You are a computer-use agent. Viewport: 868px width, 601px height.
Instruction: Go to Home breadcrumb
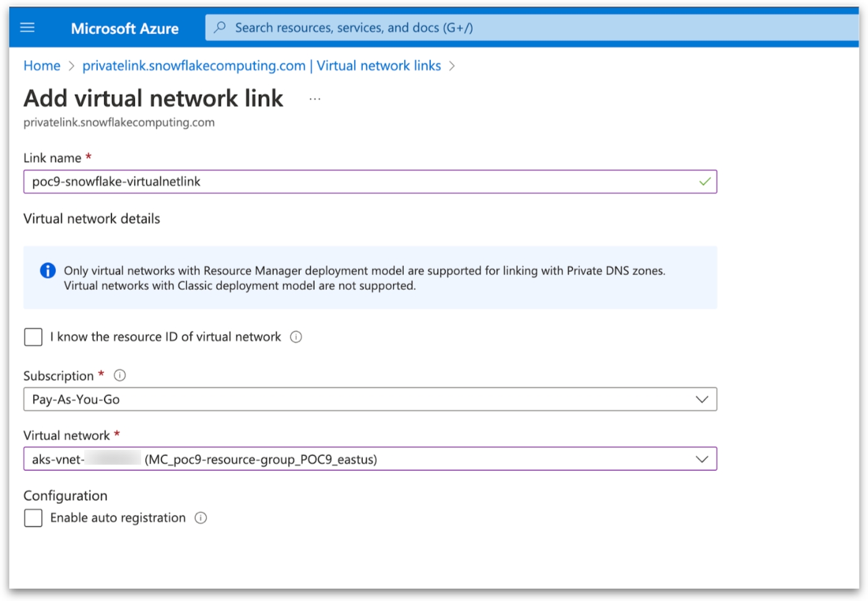click(x=42, y=66)
